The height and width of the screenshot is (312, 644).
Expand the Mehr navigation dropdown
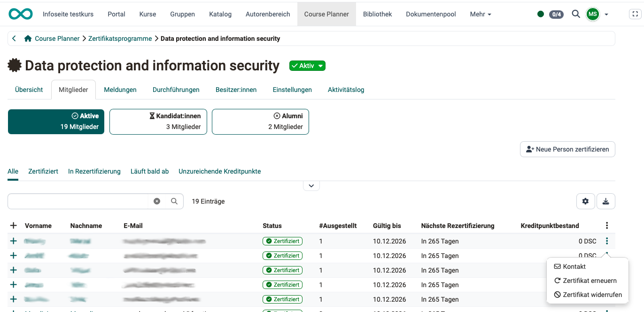pos(480,14)
